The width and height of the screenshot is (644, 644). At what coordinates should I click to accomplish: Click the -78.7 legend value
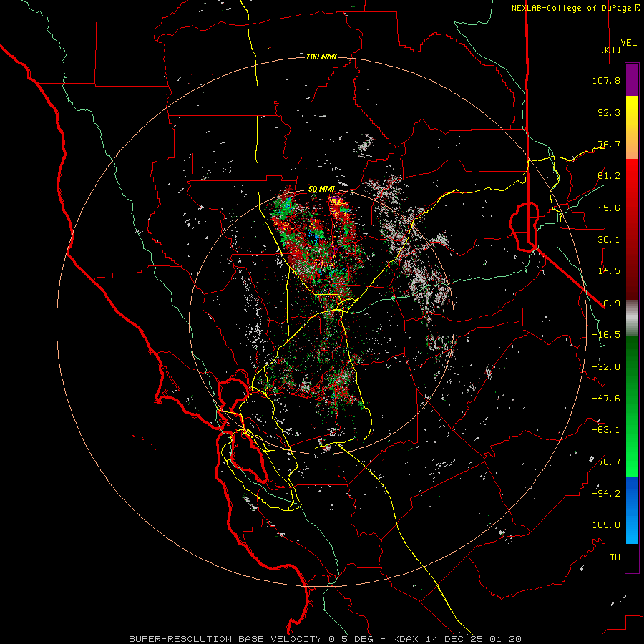point(606,462)
